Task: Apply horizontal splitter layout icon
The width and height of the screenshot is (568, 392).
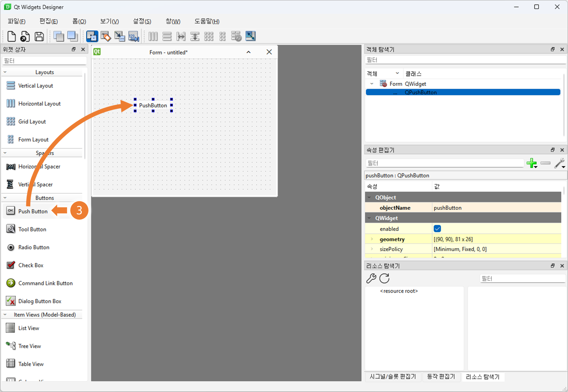Action: click(181, 36)
